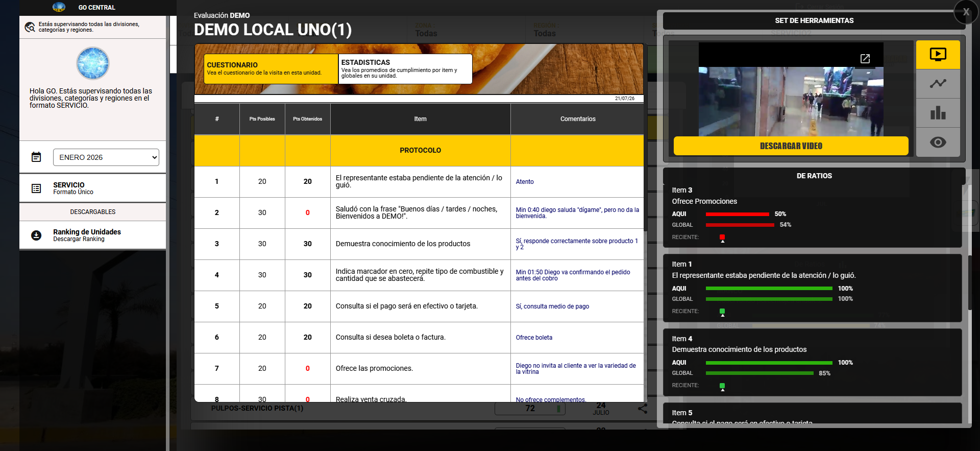Click the comment 'Atento' for item 1
This screenshot has width=980, height=451.
(x=525, y=182)
